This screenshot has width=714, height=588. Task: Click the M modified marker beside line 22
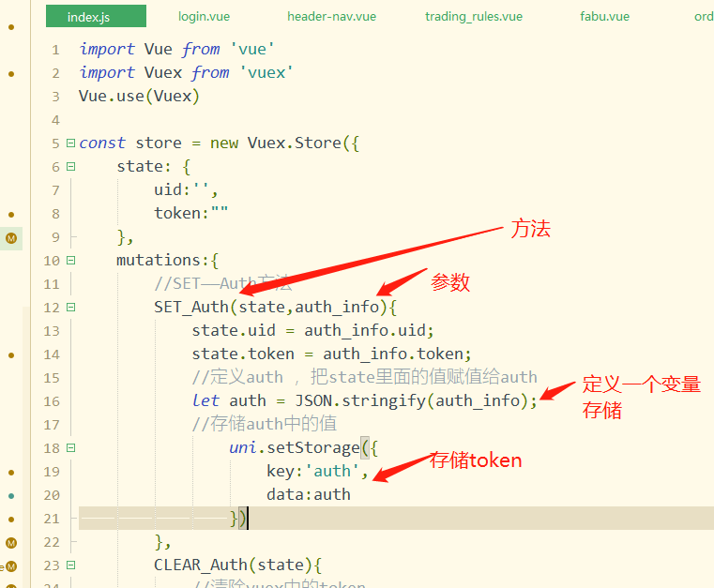click(x=11, y=542)
